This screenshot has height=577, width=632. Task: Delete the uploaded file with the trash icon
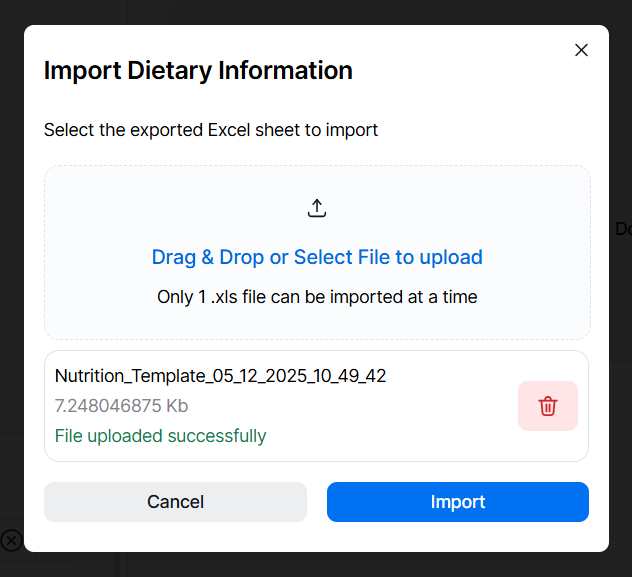[548, 406]
